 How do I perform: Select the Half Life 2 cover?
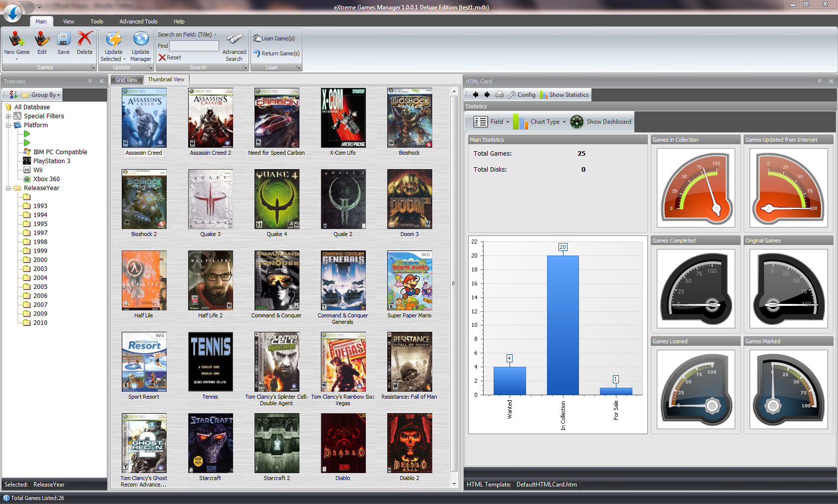click(x=210, y=280)
